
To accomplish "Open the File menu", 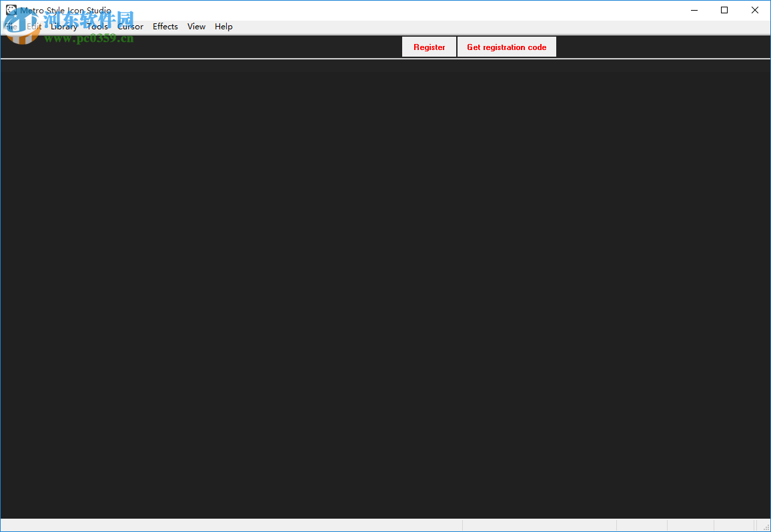I will click(x=11, y=27).
